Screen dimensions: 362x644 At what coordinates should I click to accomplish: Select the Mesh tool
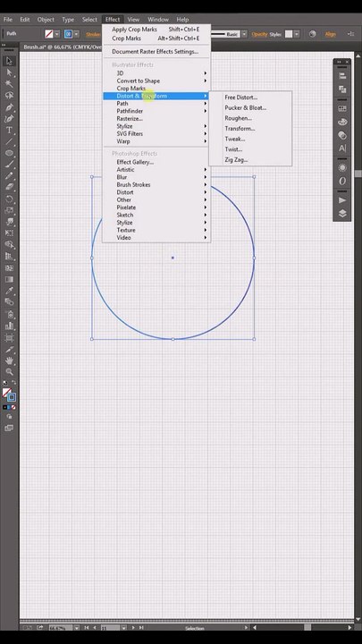coord(9,267)
